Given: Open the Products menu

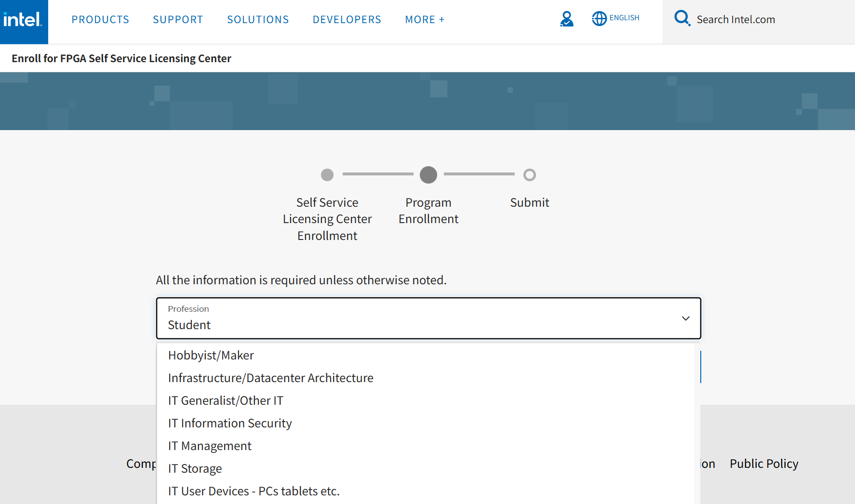Looking at the screenshot, I should [x=100, y=20].
